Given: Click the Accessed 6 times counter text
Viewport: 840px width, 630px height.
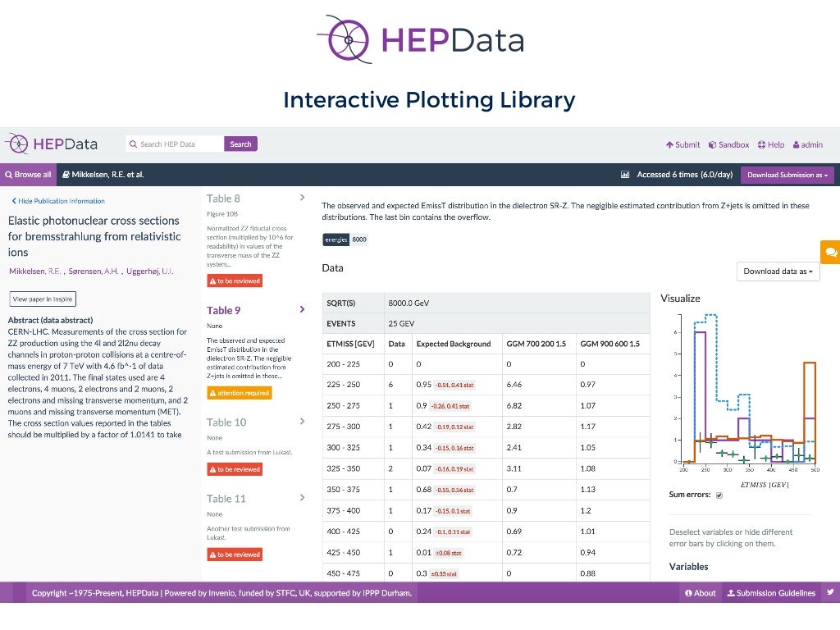Looking at the screenshot, I should point(685,175).
